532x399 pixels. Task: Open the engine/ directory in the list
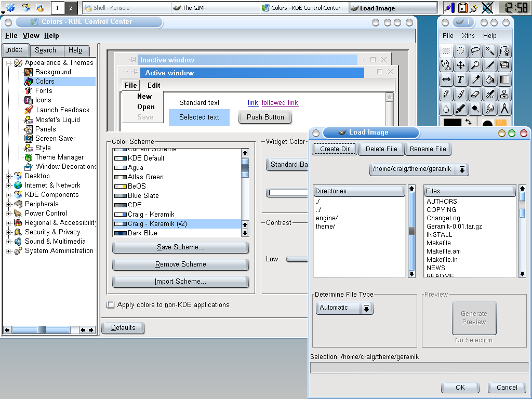tap(326, 218)
